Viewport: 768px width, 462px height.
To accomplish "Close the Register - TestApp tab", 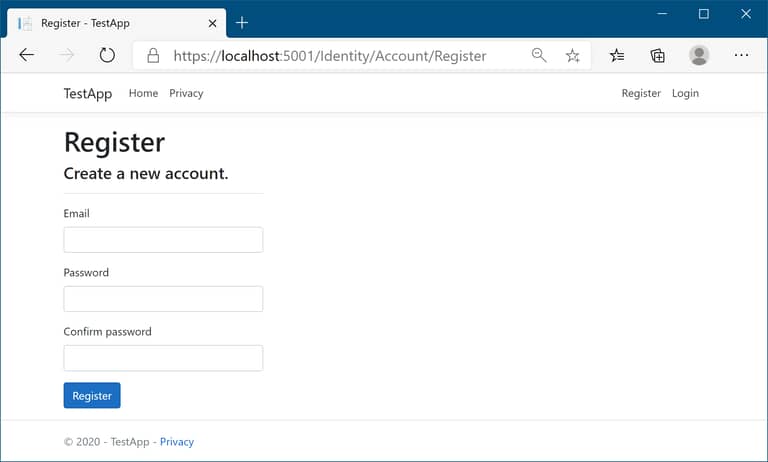I will tap(212, 23).
